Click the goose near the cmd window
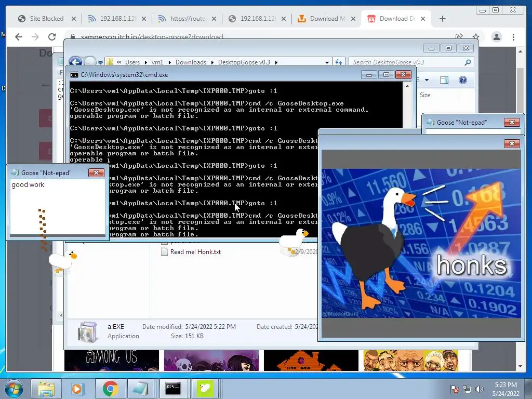The width and height of the screenshot is (532, 399). (294, 242)
